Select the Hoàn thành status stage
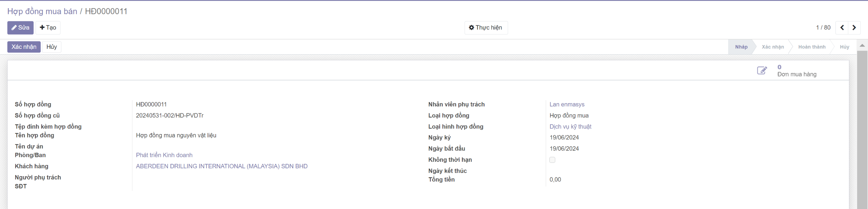 pyautogui.click(x=812, y=47)
